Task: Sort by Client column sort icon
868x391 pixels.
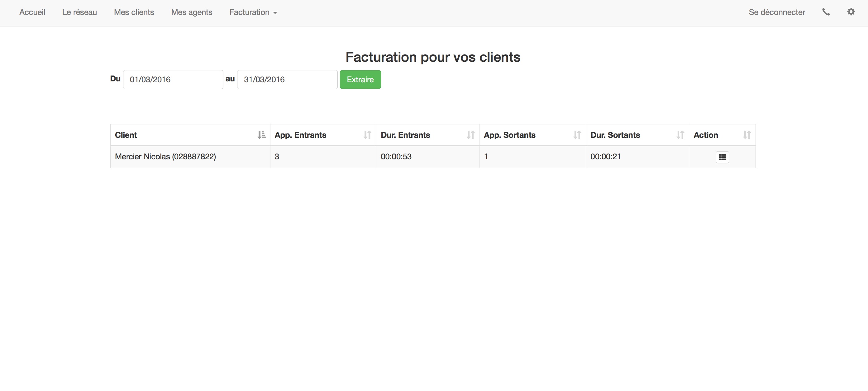Action: pyautogui.click(x=261, y=135)
